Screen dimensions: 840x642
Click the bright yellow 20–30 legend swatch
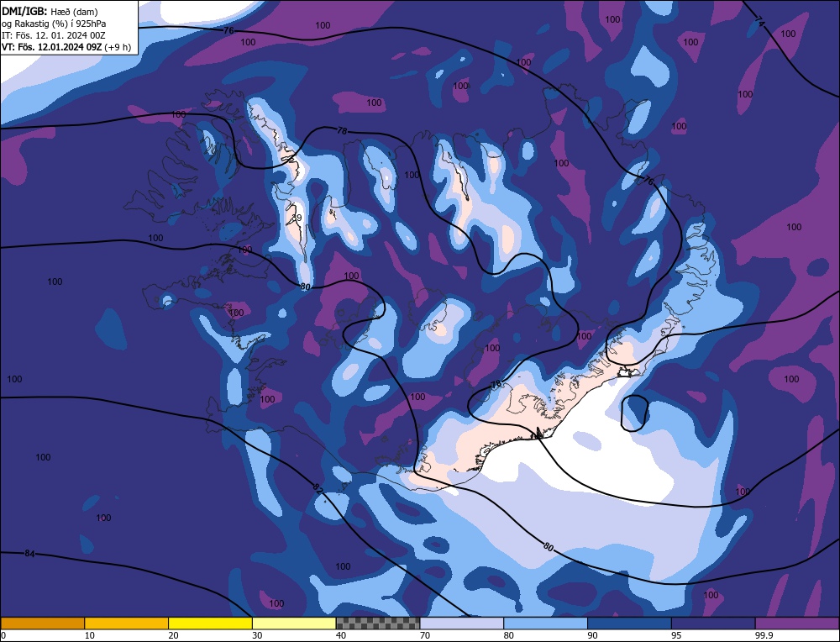[x=210, y=624]
